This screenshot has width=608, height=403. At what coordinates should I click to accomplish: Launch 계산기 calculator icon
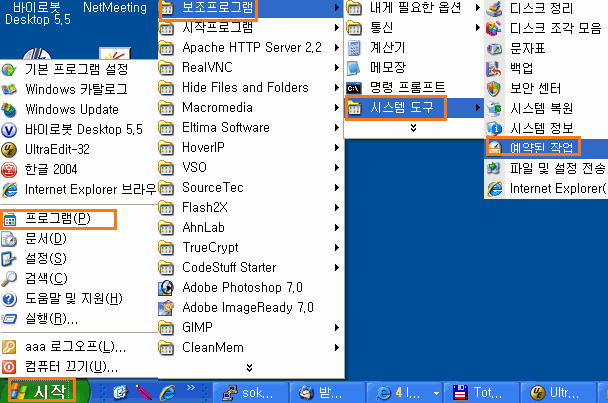(354, 48)
